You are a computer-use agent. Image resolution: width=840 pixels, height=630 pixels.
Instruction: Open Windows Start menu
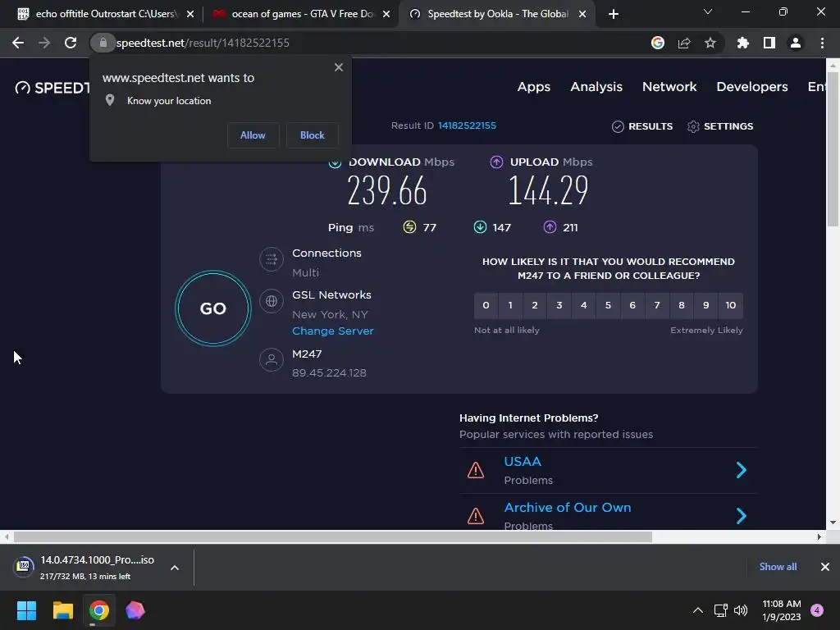click(x=26, y=610)
